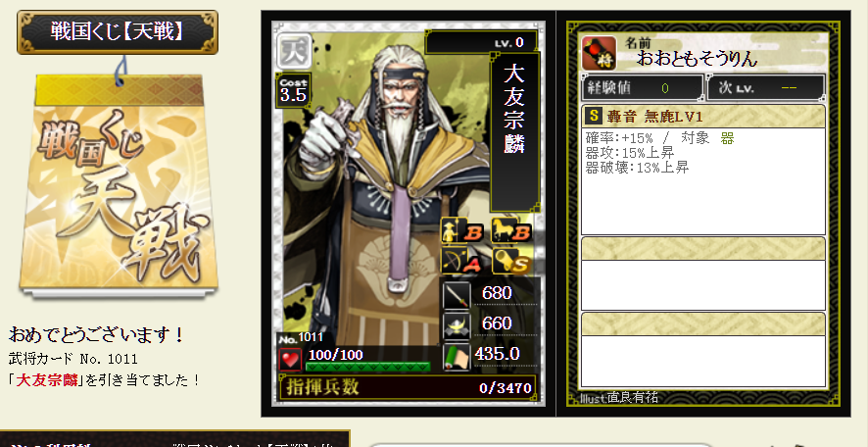Select the 轟音 無鹿LV1 skill header
Viewport: 868px width, 447px height.
[x=703, y=117]
